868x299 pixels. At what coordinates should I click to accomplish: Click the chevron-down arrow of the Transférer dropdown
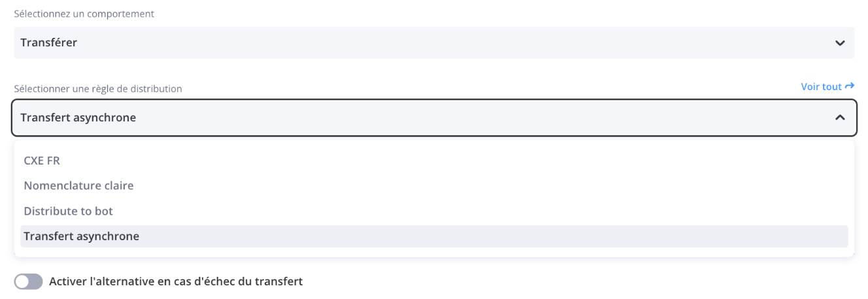pyautogui.click(x=840, y=43)
